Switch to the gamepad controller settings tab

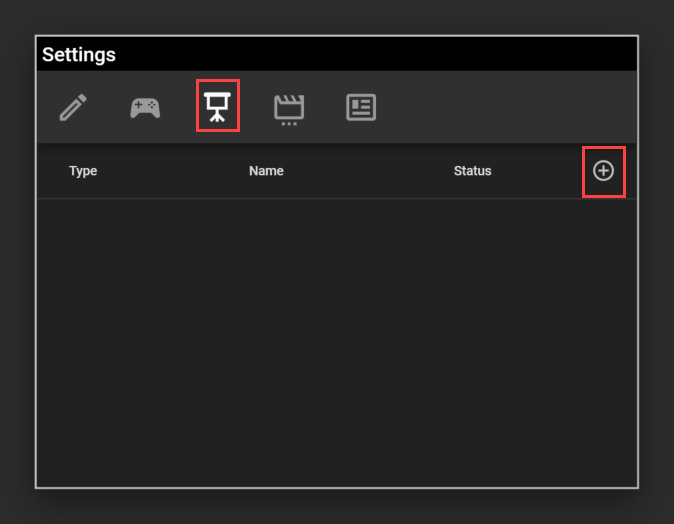[x=145, y=108]
